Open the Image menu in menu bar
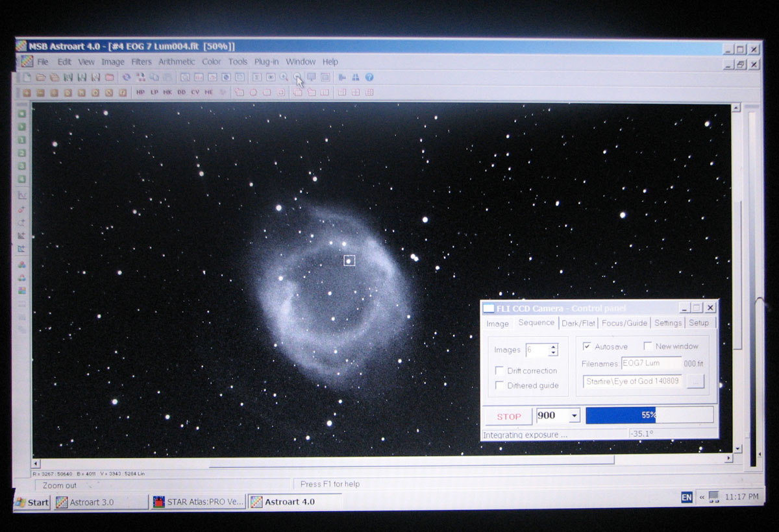The width and height of the screenshot is (779, 532). click(112, 62)
